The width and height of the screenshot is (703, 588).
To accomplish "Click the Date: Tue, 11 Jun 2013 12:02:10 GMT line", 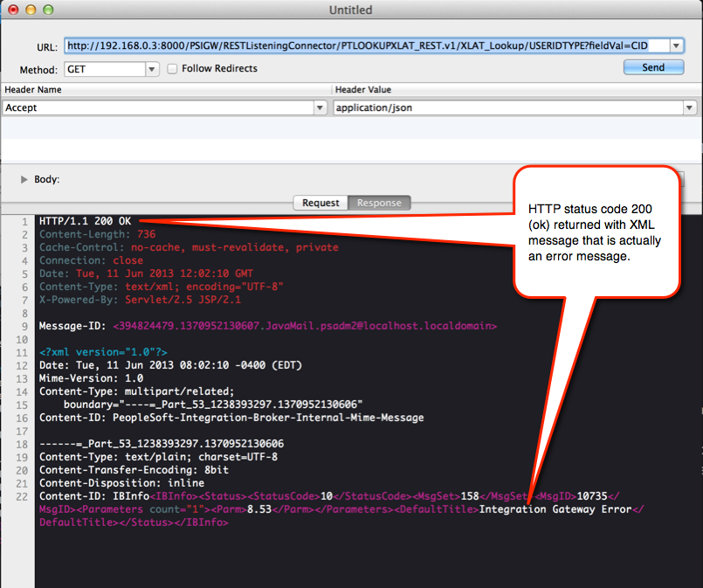I will pos(146,273).
